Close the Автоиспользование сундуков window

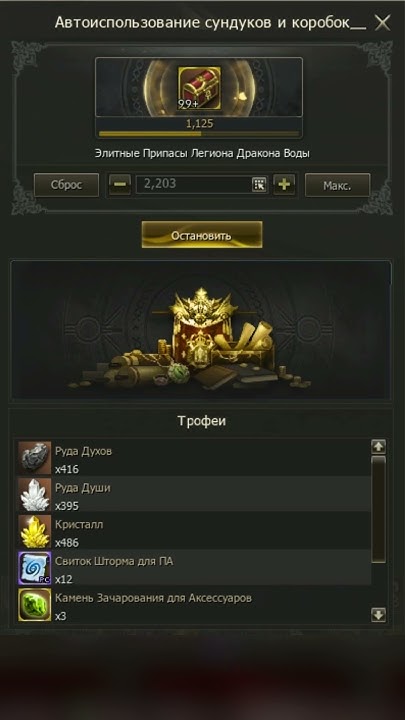[382, 22]
